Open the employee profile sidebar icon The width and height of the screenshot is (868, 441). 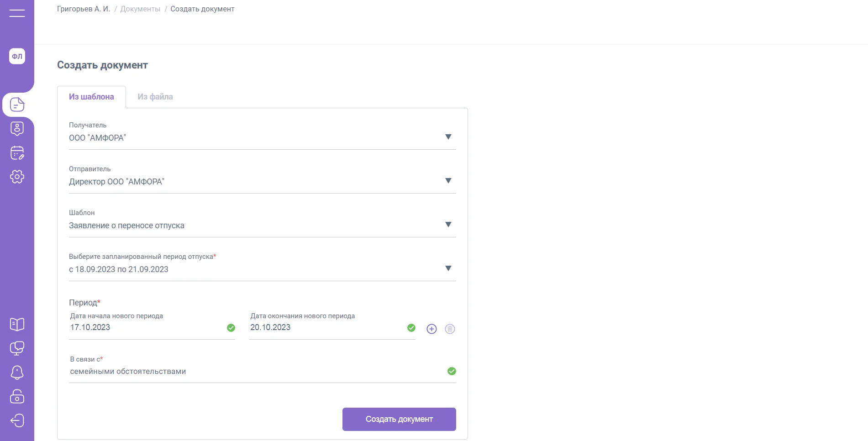click(x=17, y=129)
